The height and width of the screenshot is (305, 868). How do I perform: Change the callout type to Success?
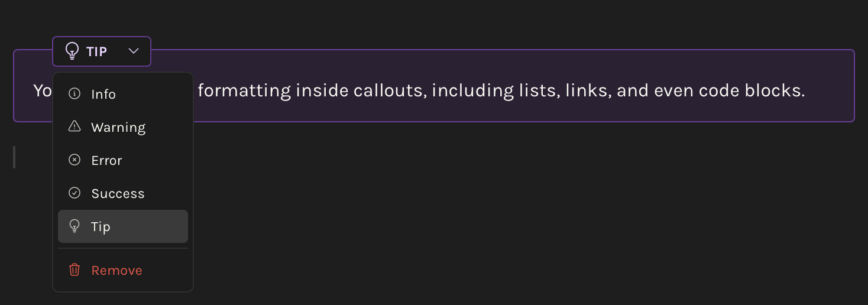[x=118, y=194]
